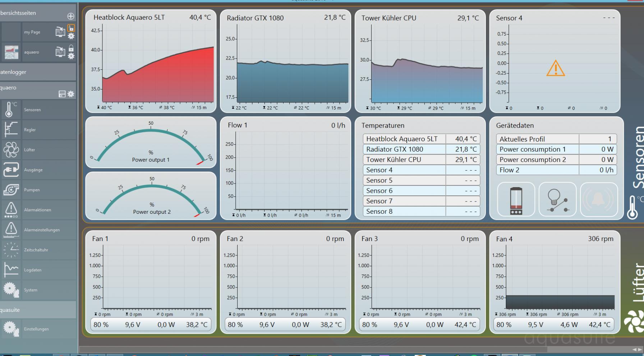Click the Radiator GTX 1080 chart title
Image resolution: width=644 pixels, height=356 pixels.
[255, 18]
